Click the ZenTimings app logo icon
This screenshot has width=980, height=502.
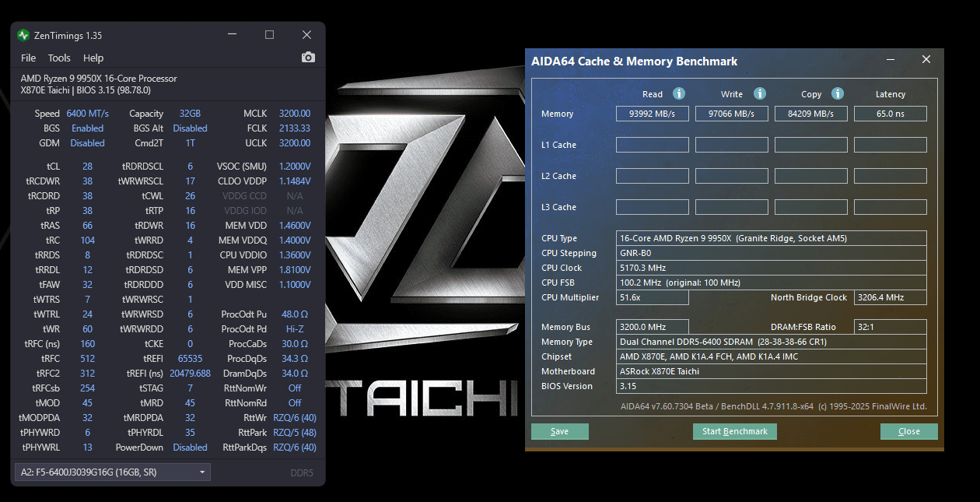pos(23,35)
